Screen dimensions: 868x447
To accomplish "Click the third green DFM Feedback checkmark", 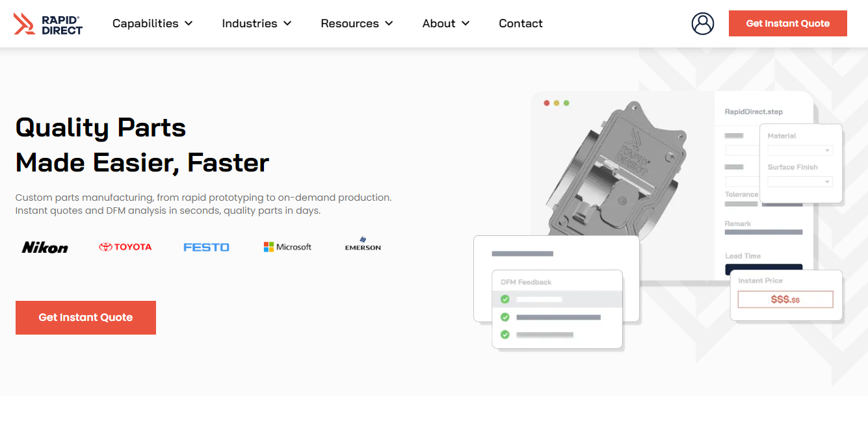I will [505, 335].
